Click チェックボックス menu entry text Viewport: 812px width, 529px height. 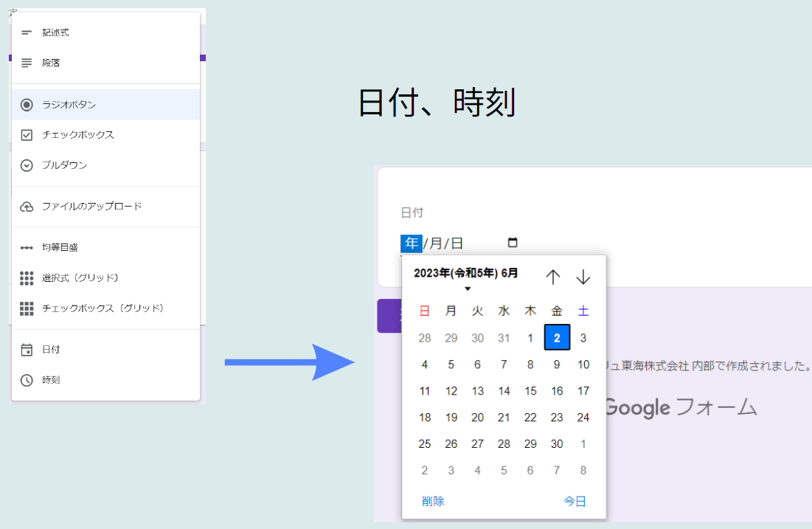point(77,135)
